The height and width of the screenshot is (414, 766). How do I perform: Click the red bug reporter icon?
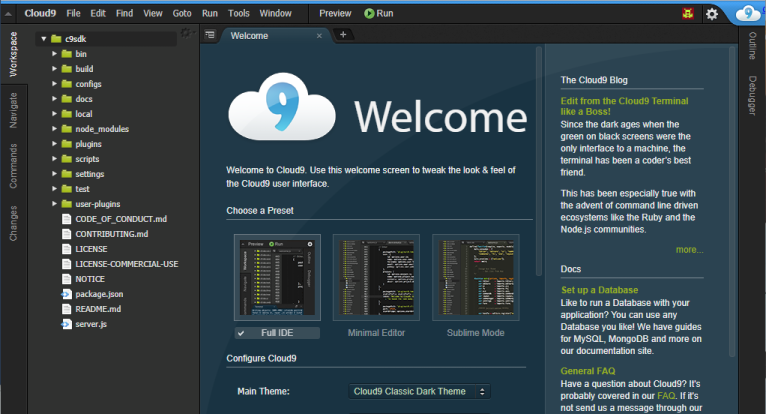pyautogui.click(x=688, y=14)
